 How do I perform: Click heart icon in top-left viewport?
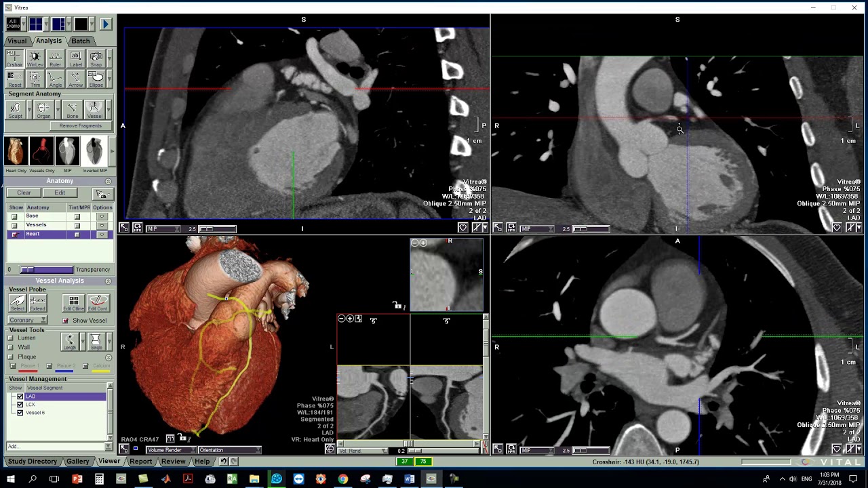tap(462, 228)
